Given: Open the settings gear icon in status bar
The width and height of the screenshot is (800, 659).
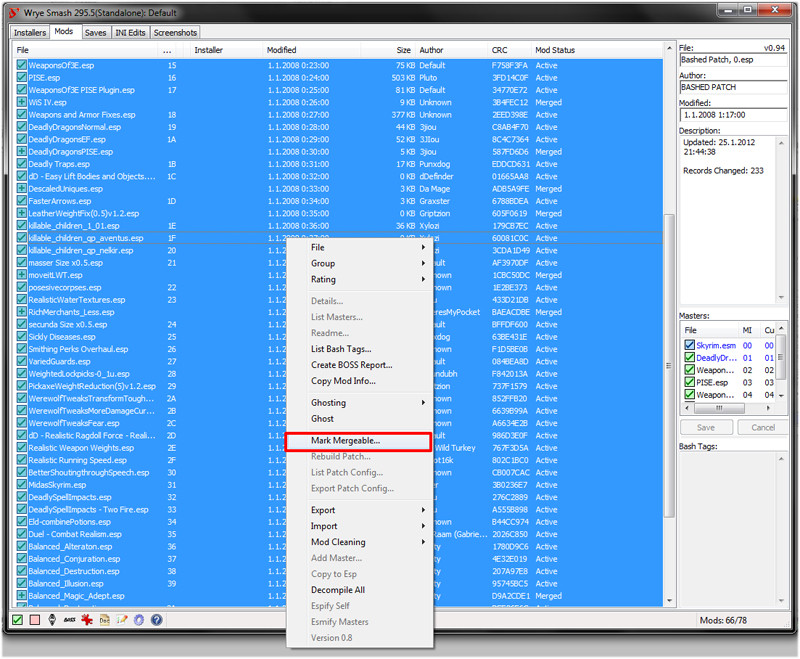Looking at the screenshot, I should [x=139, y=620].
